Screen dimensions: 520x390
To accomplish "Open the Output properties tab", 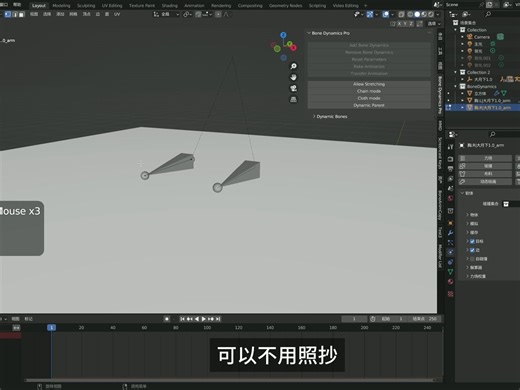I will (x=450, y=169).
